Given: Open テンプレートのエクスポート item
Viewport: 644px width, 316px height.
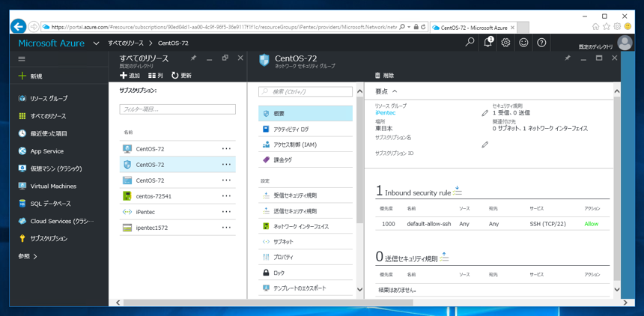Looking at the screenshot, I should pyautogui.click(x=306, y=288).
